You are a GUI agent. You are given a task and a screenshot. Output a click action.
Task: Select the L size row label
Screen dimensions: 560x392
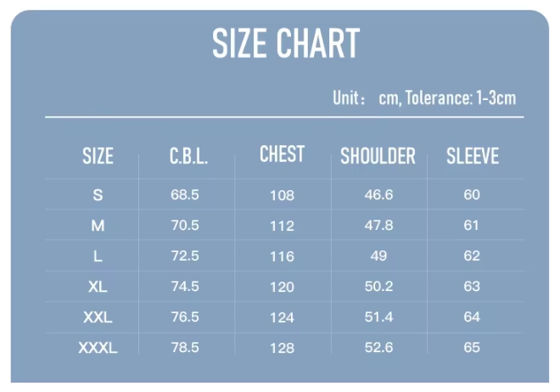pos(98,256)
